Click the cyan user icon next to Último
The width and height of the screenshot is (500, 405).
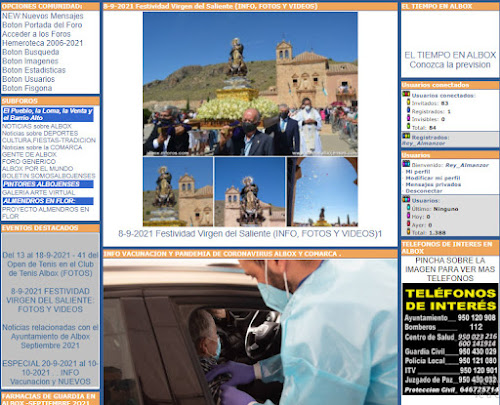click(x=408, y=208)
